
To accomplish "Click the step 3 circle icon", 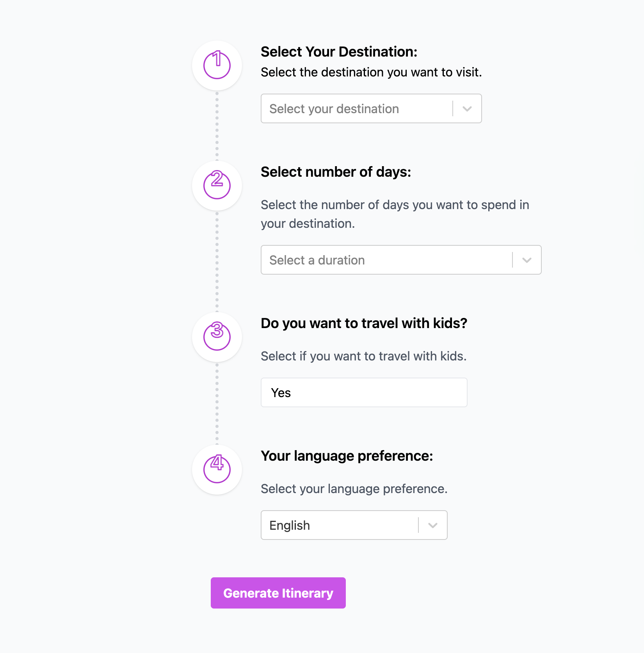I will click(217, 337).
